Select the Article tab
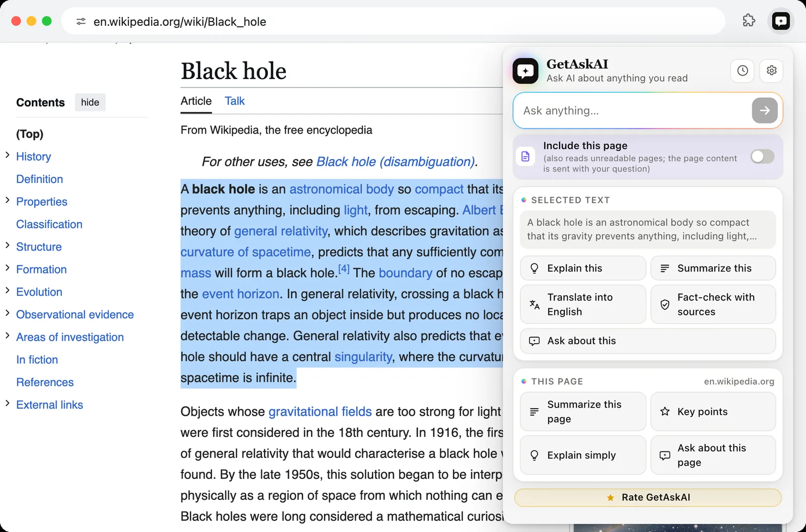The height and width of the screenshot is (532, 806). [x=196, y=101]
